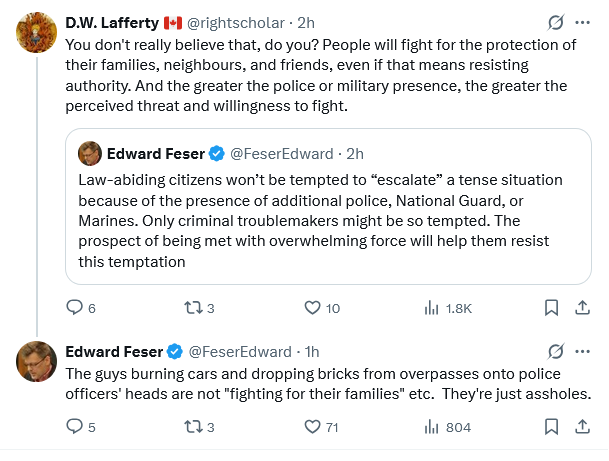
Task: View analytics on D.W. Lafferty's tweet
Action: pyautogui.click(x=433, y=308)
